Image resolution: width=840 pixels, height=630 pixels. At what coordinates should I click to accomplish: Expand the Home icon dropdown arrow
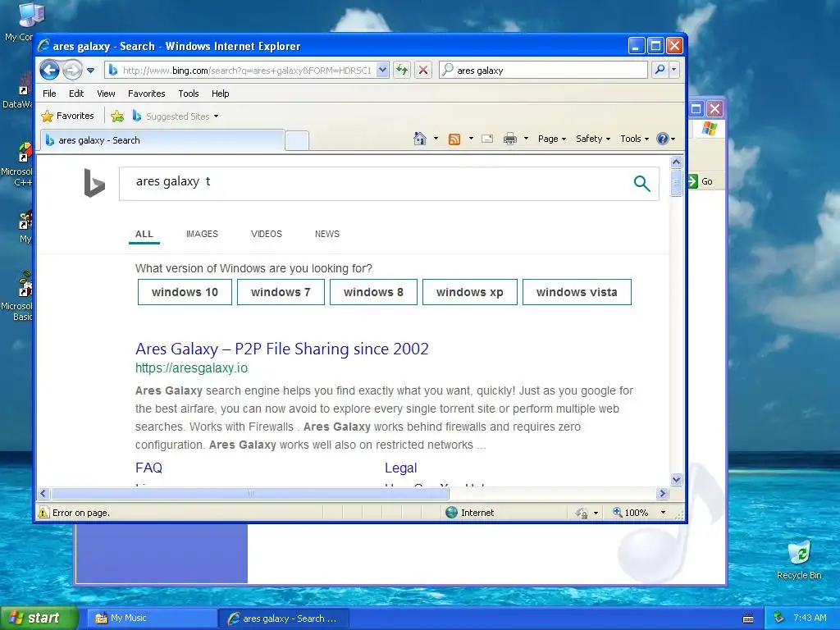(436, 139)
